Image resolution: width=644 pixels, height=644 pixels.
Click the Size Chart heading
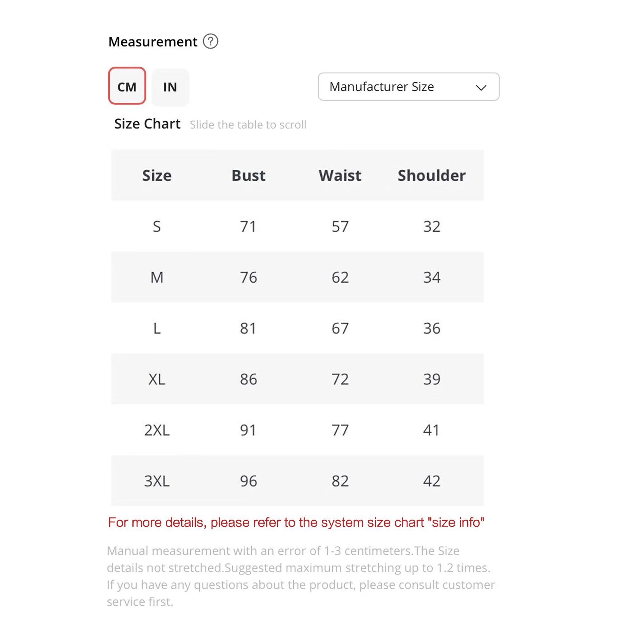[147, 124]
